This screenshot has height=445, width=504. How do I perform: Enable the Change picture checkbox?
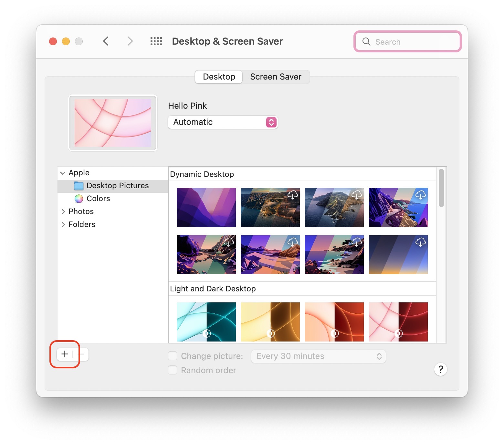173,356
